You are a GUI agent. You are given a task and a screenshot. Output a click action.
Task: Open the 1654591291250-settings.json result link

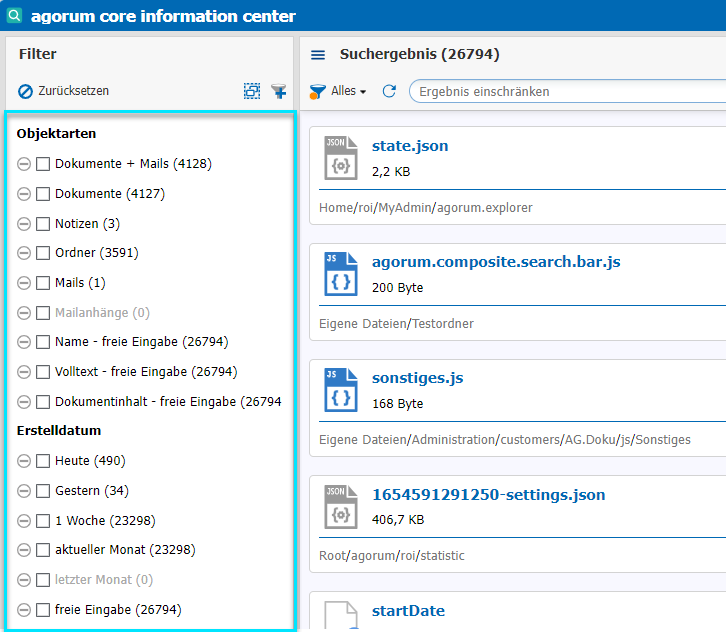point(488,494)
